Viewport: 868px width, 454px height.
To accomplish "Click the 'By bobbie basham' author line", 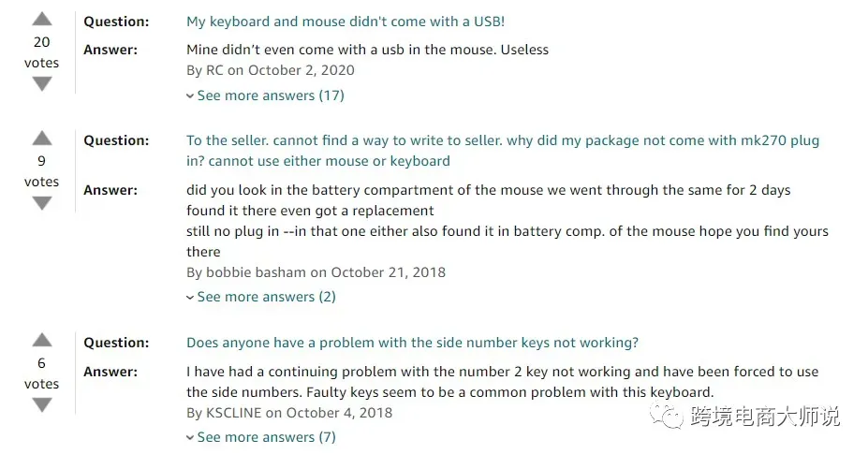I will [316, 272].
